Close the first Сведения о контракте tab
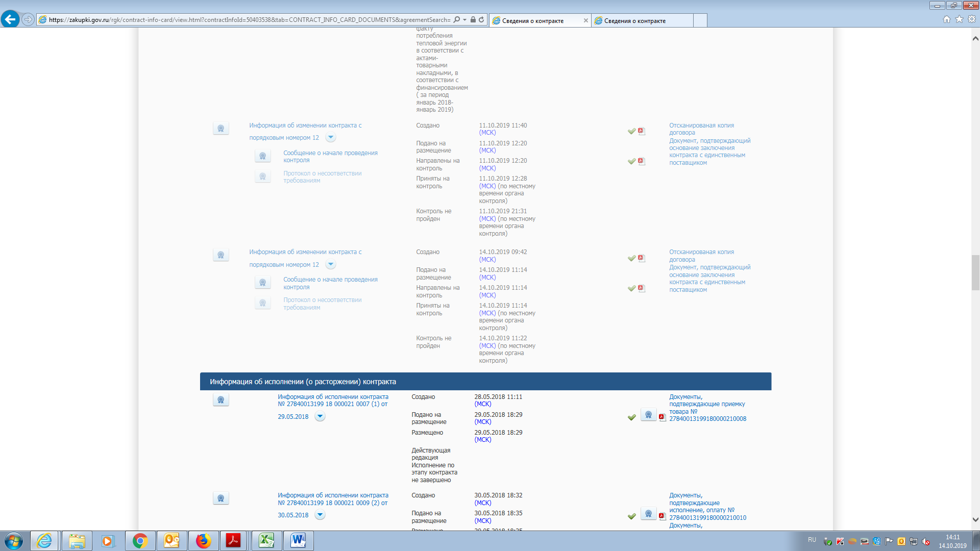This screenshot has height=551, width=980. pos(585,21)
